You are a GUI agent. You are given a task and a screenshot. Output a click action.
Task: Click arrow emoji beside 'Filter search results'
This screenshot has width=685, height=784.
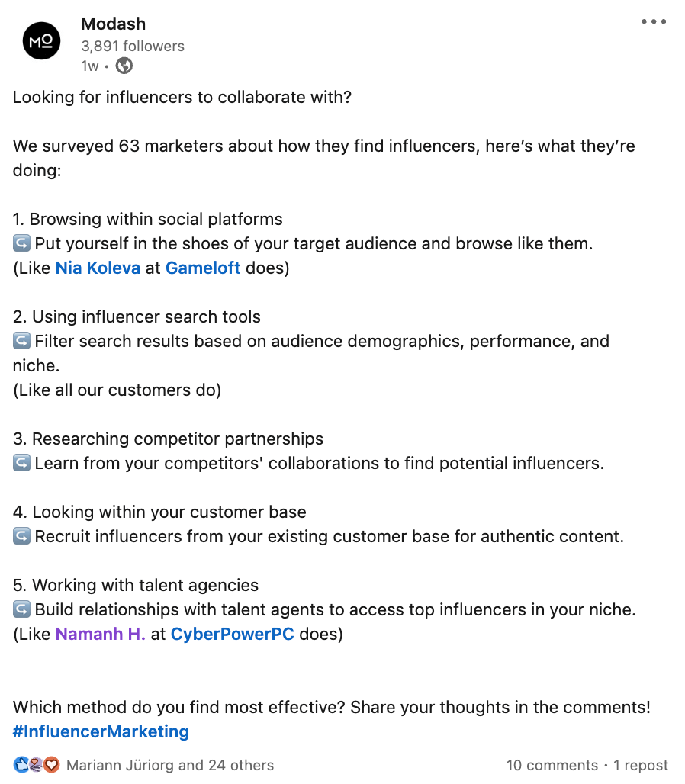click(x=21, y=341)
